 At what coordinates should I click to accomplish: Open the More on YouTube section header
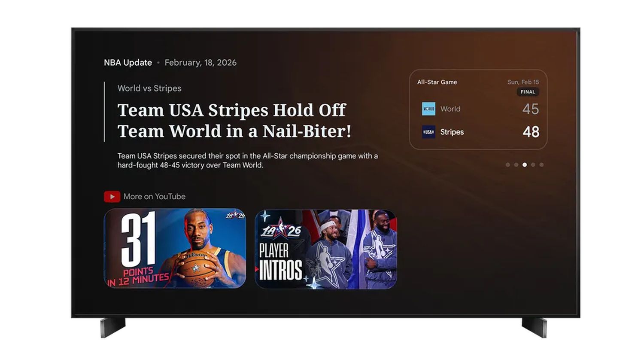(x=154, y=196)
